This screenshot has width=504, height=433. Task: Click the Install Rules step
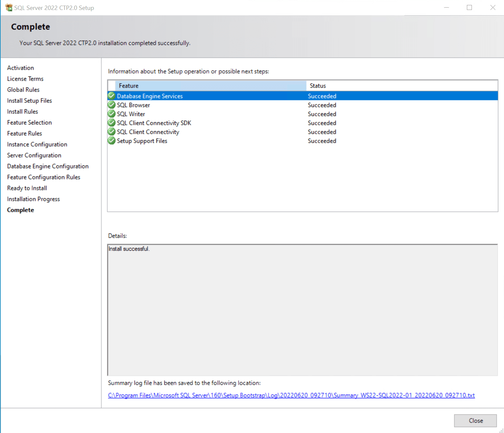[x=23, y=112]
